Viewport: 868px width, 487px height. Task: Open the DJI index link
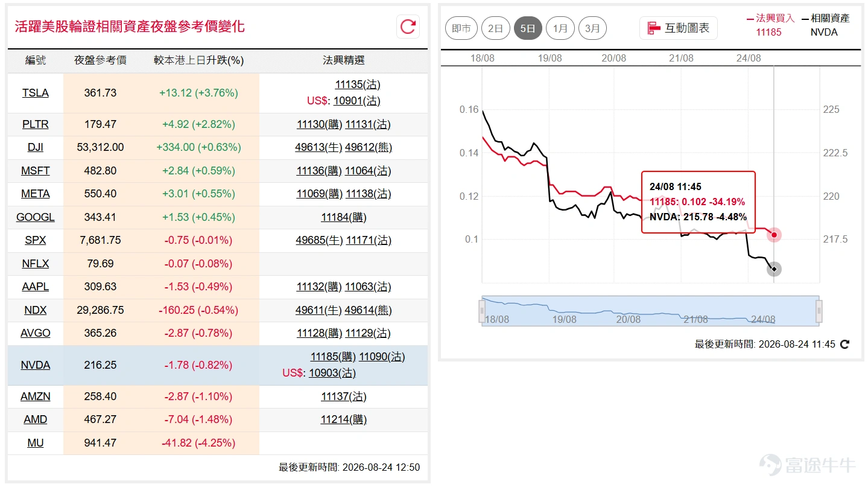(x=36, y=147)
